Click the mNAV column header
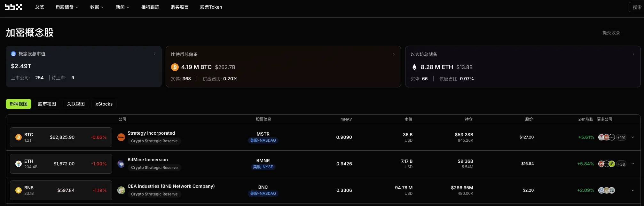Viewport: 644px width, 206px height. (346, 119)
